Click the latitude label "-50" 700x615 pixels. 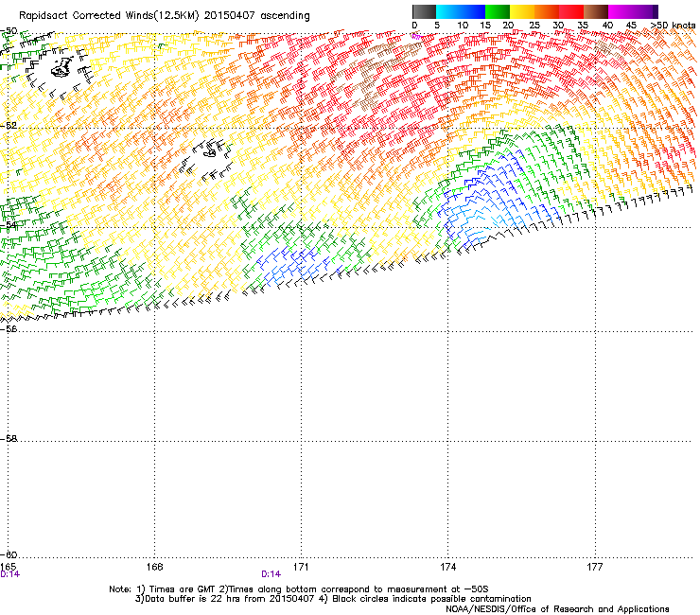(9, 31)
